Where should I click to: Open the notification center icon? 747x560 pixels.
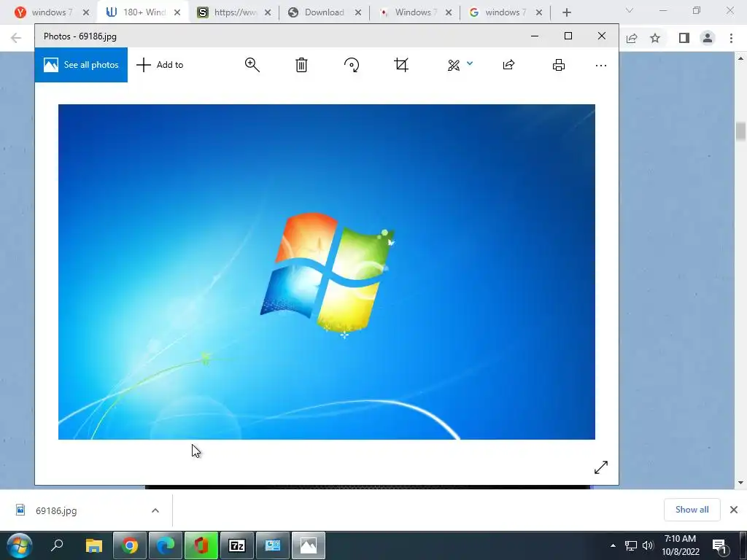720,545
